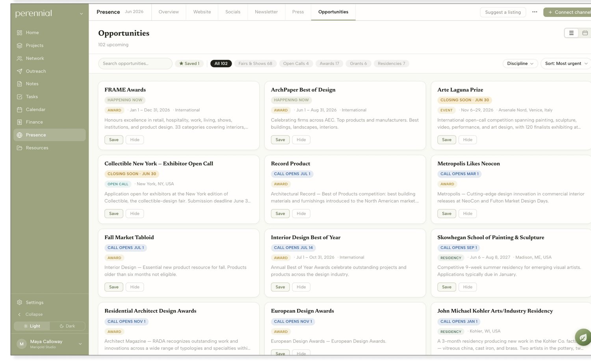
Task: Hide the Fall Market Tabloid listing
Action: pyautogui.click(x=135, y=287)
